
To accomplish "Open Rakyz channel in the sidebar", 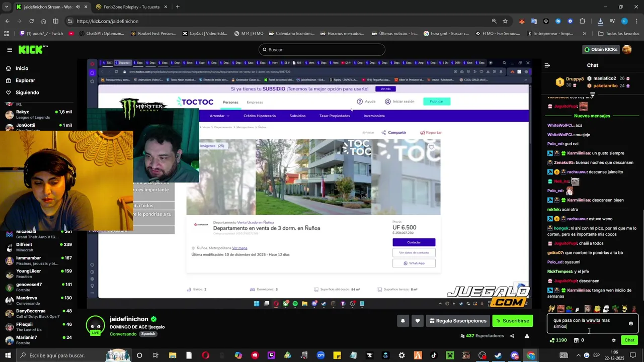I will 38,115.
